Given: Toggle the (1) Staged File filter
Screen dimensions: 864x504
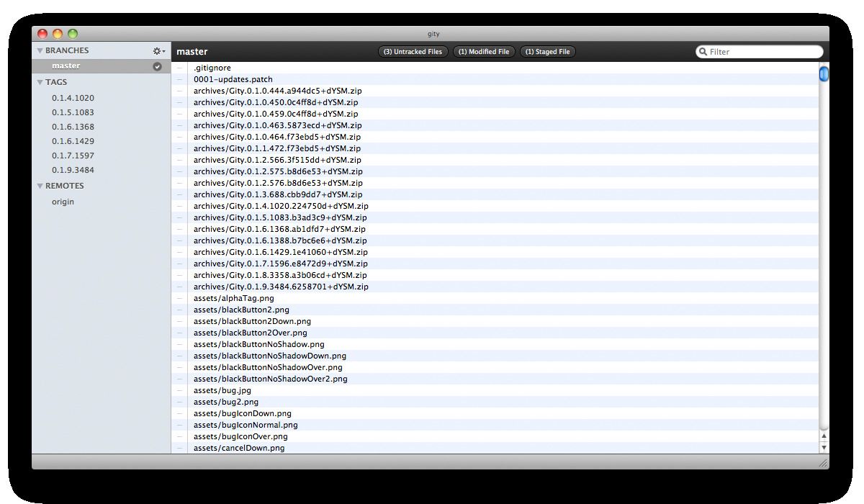Looking at the screenshot, I should click(547, 51).
